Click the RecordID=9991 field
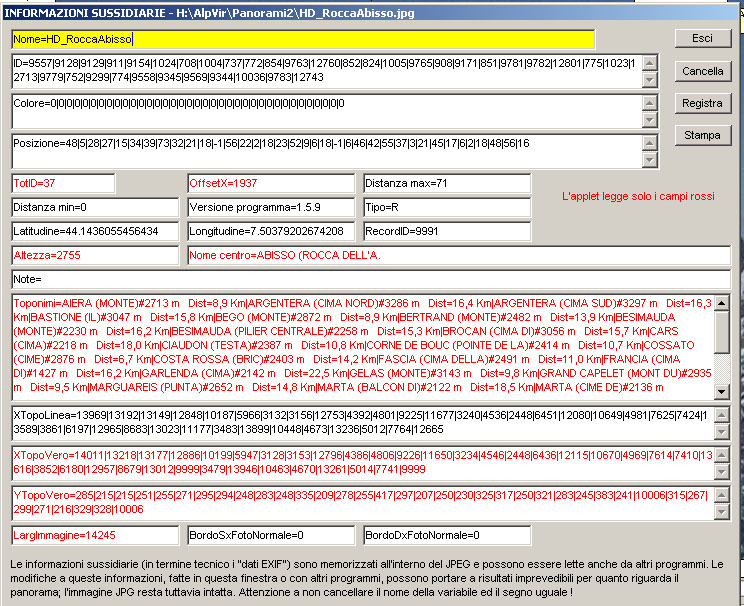This screenshot has width=744, height=606. click(447, 231)
